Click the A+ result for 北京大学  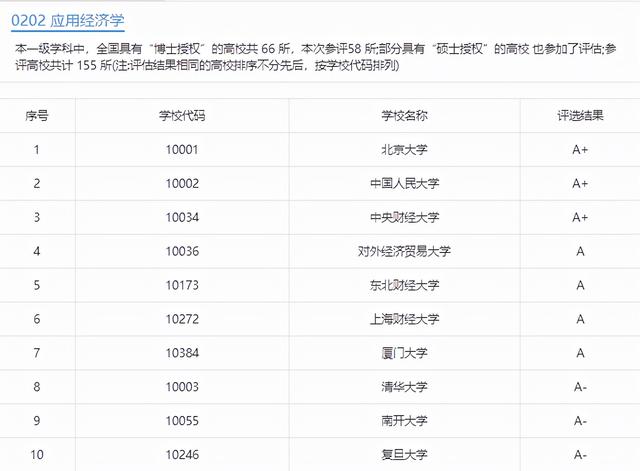[x=580, y=150]
